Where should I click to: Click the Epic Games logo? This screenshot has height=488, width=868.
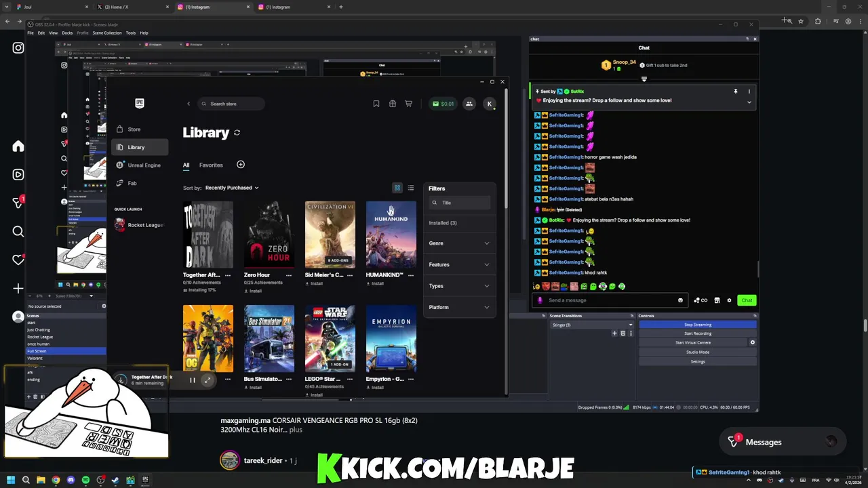pos(139,103)
